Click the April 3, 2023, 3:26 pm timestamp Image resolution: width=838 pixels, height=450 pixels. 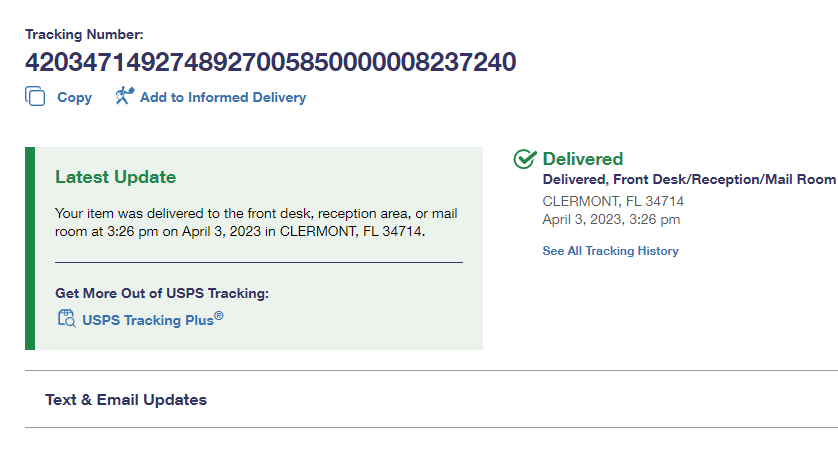(611, 219)
